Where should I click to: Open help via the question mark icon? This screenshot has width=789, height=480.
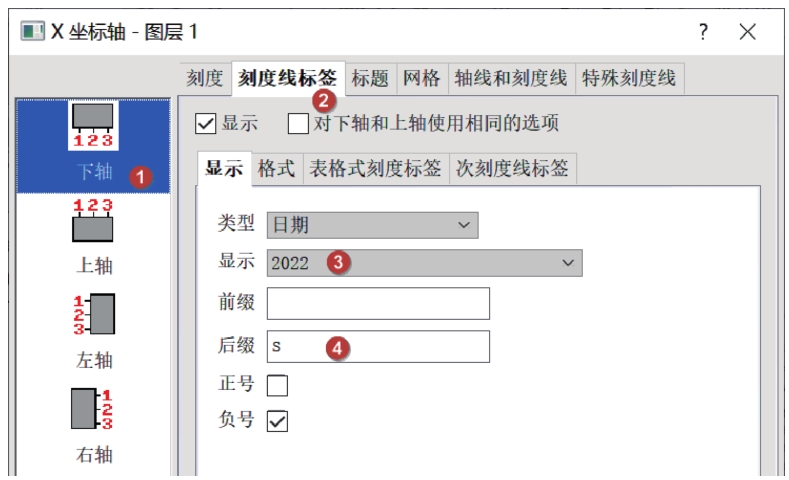tap(703, 32)
